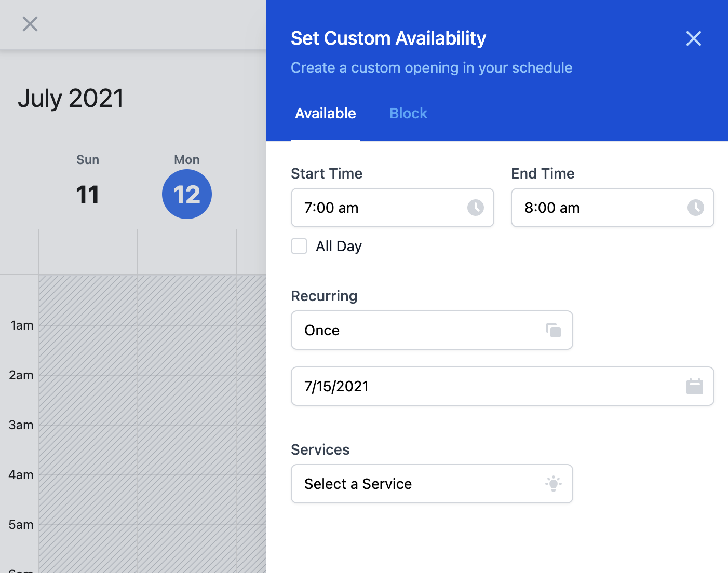Viewport: 728px width, 573px height.
Task: Enable the All Day checkbox
Action: coord(299,246)
